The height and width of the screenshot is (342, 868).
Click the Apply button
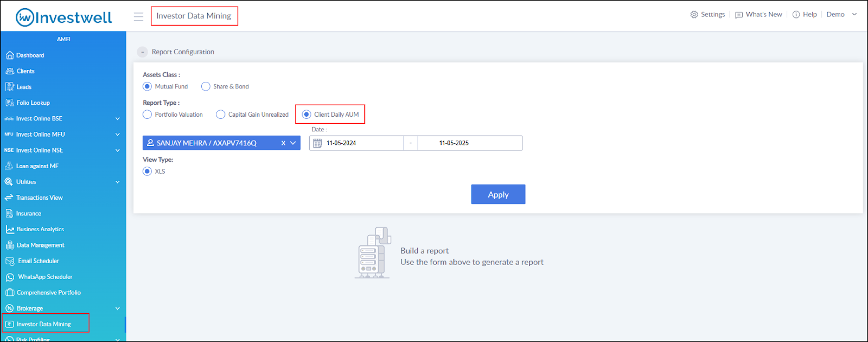tap(498, 194)
